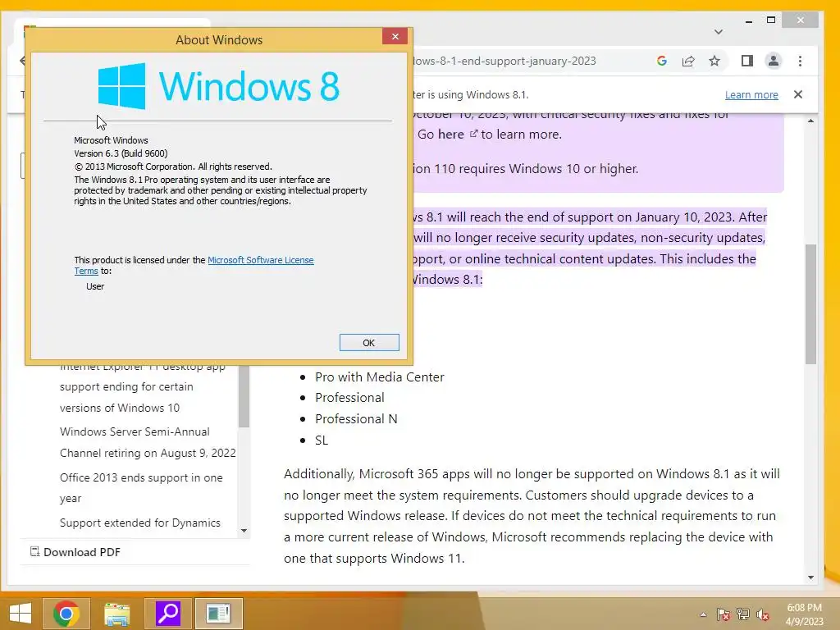Screen dimensions: 840x630
Task: Select the About Windows taskbar item
Action: [x=218, y=614]
